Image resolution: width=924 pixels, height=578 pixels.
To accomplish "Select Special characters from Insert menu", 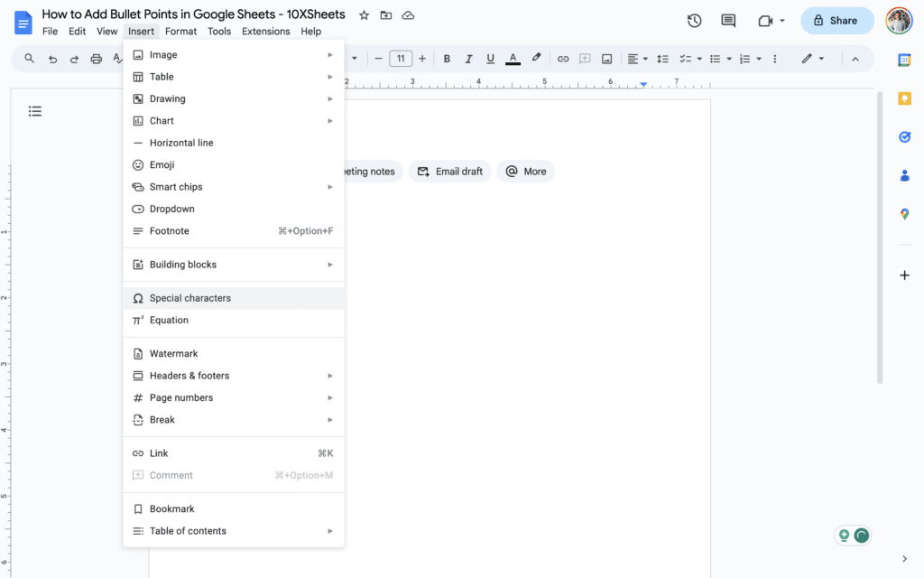I will pyautogui.click(x=191, y=297).
